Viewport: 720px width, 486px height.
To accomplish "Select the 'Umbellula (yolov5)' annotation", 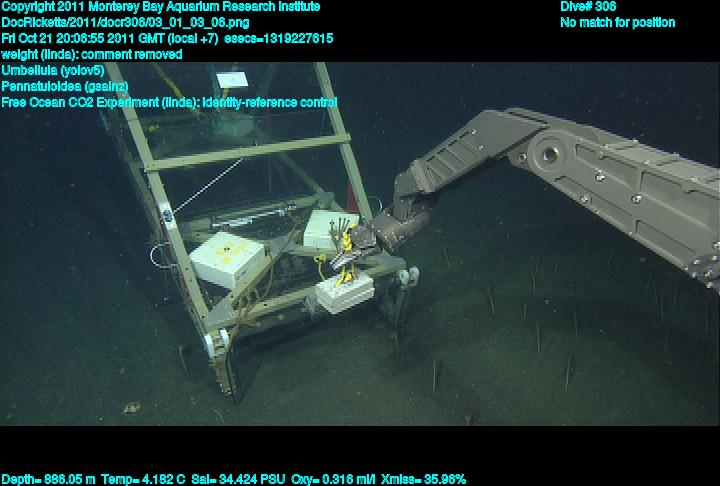I will coord(53,70).
